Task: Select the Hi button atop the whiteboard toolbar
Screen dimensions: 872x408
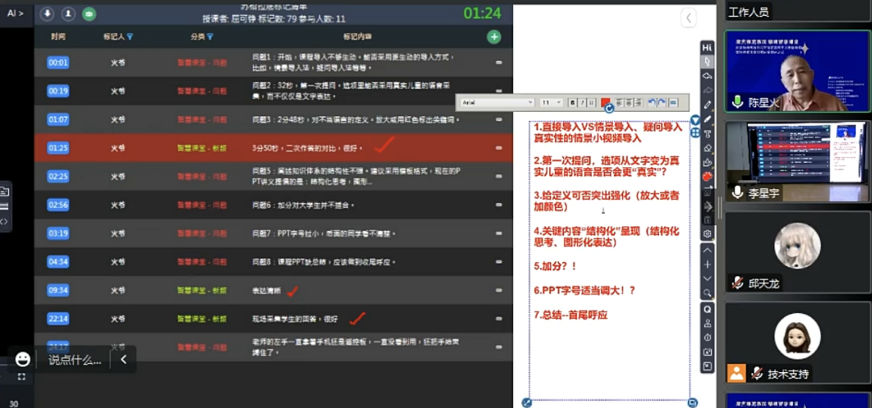Action: pos(707,47)
